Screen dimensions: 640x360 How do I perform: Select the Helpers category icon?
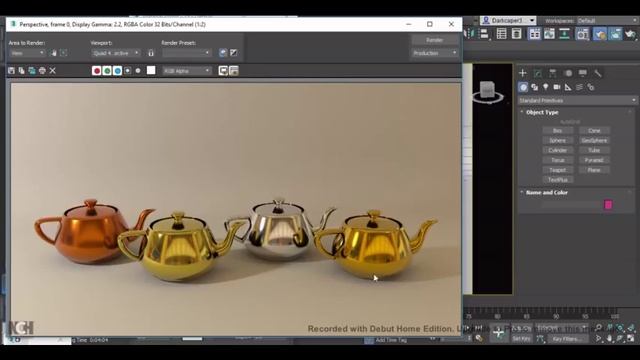point(568,87)
